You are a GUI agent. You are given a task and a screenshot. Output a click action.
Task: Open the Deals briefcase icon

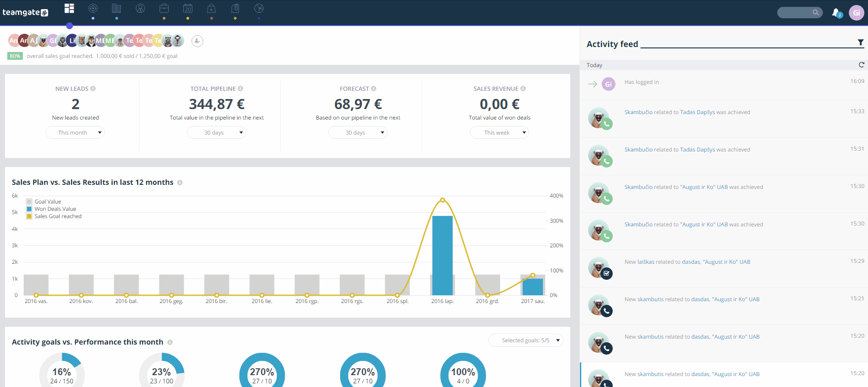click(x=164, y=8)
